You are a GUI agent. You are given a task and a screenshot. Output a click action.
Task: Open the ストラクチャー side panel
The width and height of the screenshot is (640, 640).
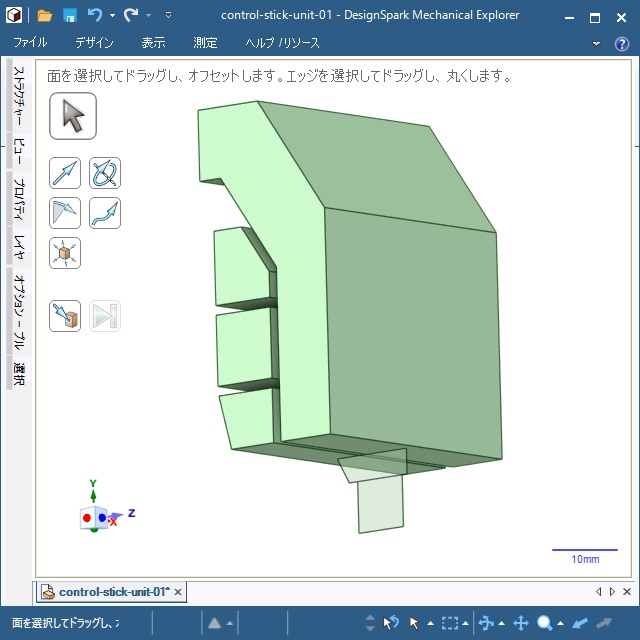[18, 98]
